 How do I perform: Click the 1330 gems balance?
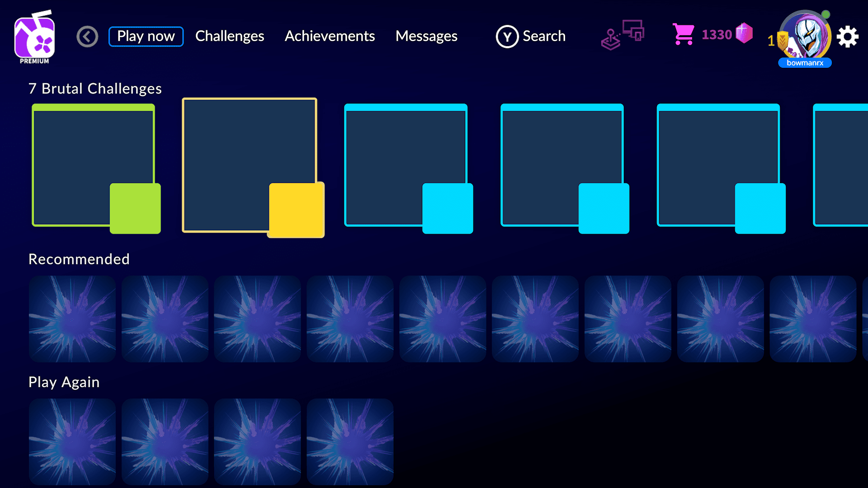click(x=717, y=34)
